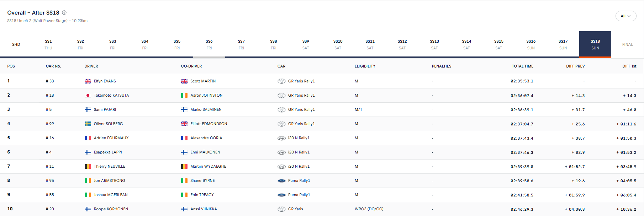Click the Ford logo in Armstrong's row
Viewport: 644px width, 216px height.
pos(281,181)
